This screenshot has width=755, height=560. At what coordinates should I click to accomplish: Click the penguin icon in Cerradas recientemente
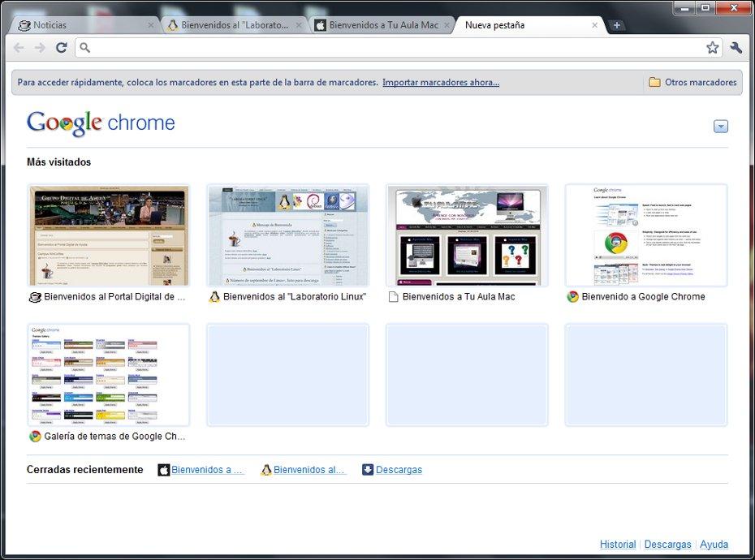pyautogui.click(x=266, y=470)
